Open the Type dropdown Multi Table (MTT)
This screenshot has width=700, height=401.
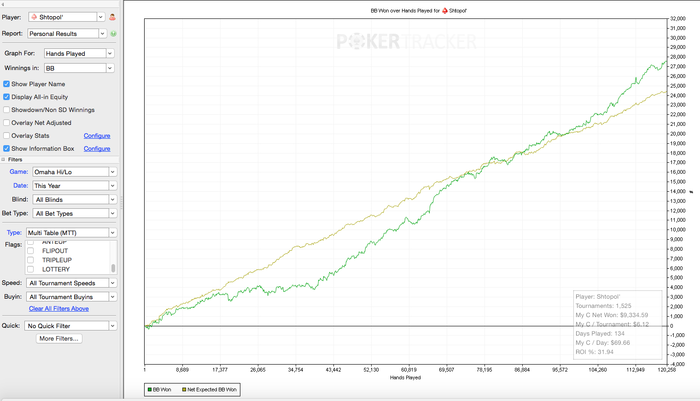click(71, 233)
